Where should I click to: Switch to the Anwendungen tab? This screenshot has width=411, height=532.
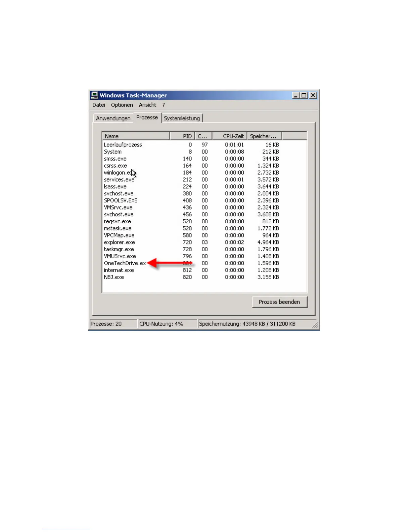pos(113,118)
